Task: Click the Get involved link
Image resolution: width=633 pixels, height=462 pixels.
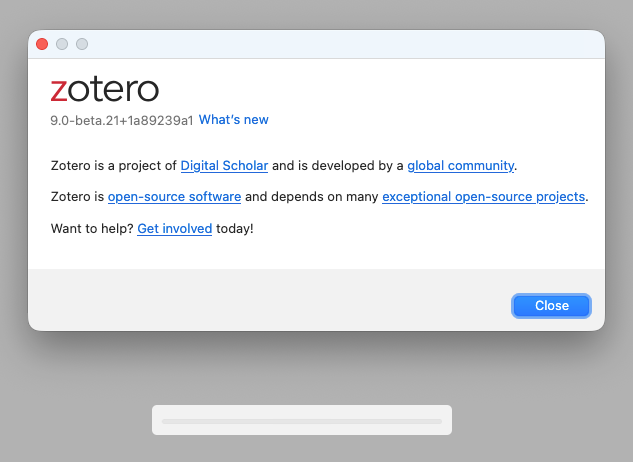Action: point(174,229)
